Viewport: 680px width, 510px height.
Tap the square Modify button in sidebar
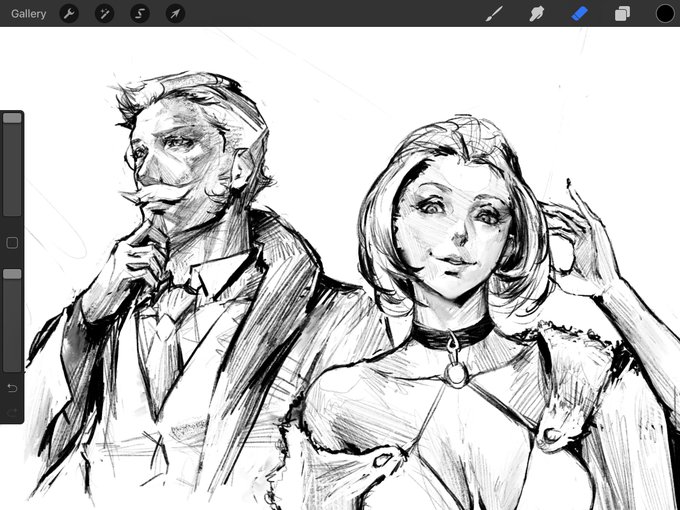click(12, 243)
